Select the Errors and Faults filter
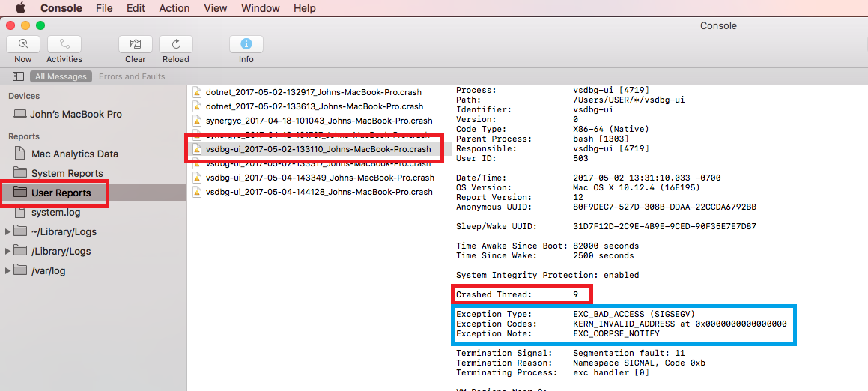Viewport: 868px width, 391px height. 132,76
